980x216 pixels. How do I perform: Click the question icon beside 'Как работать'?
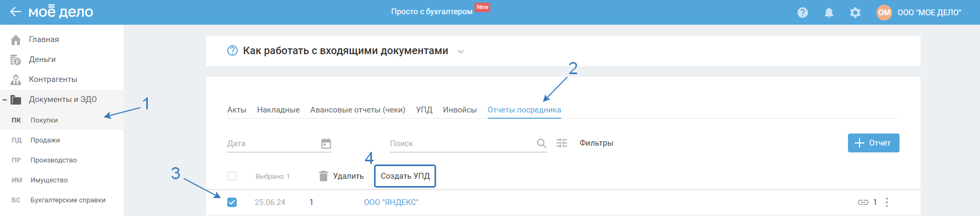(x=232, y=50)
